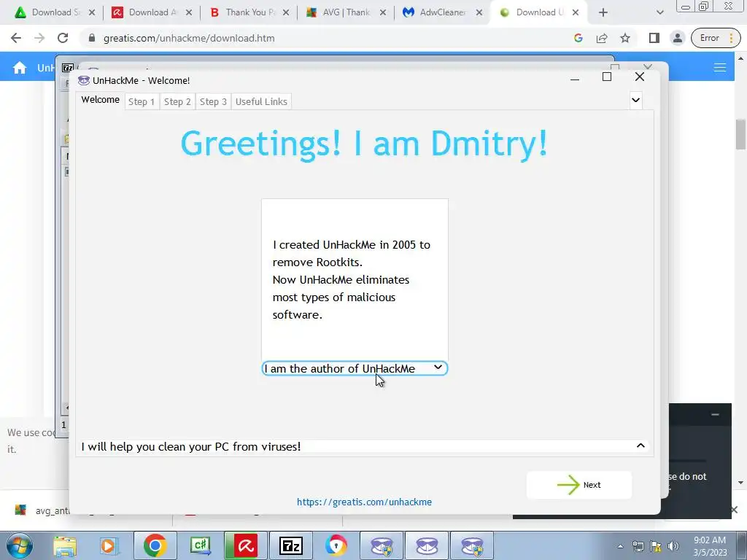Open the media player taskbar icon
The width and height of the screenshot is (747, 560).
[x=109, y=545]
